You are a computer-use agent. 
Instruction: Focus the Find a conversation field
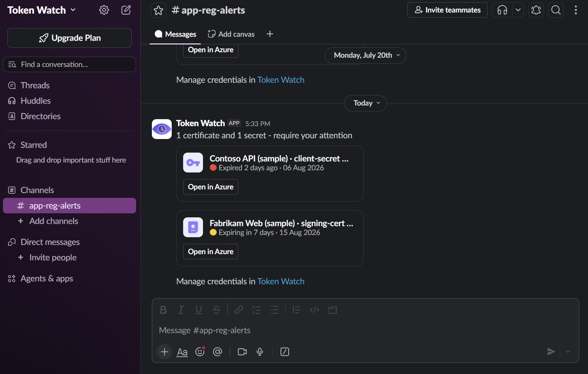coord(70,64)
